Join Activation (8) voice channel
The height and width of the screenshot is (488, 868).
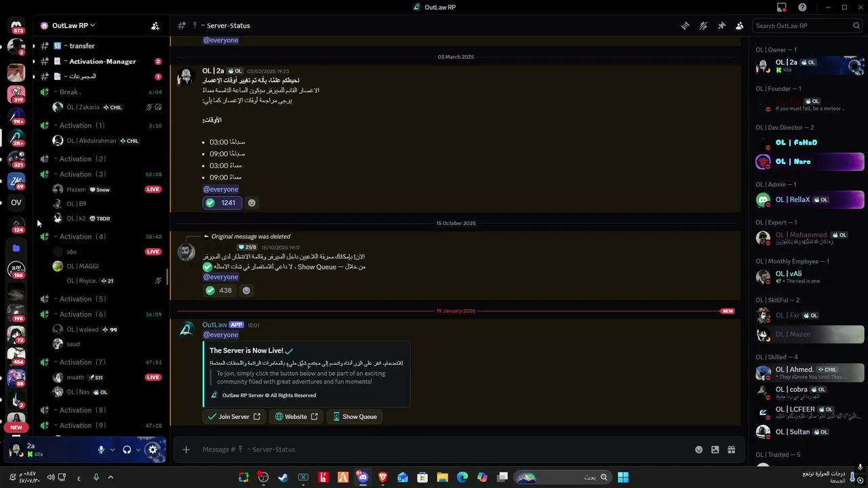(x=99, y=410)
